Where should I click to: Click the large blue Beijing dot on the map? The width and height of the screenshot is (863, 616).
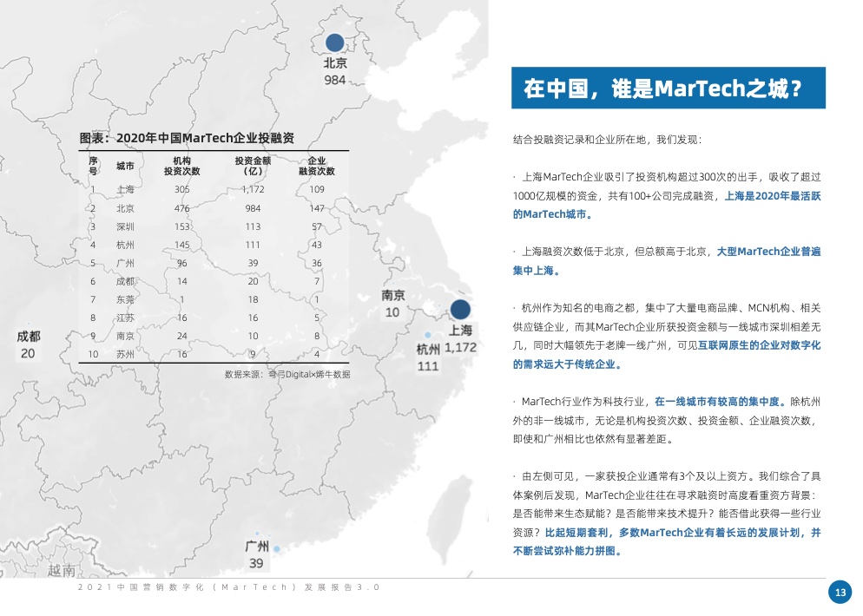tap(334, 43)
